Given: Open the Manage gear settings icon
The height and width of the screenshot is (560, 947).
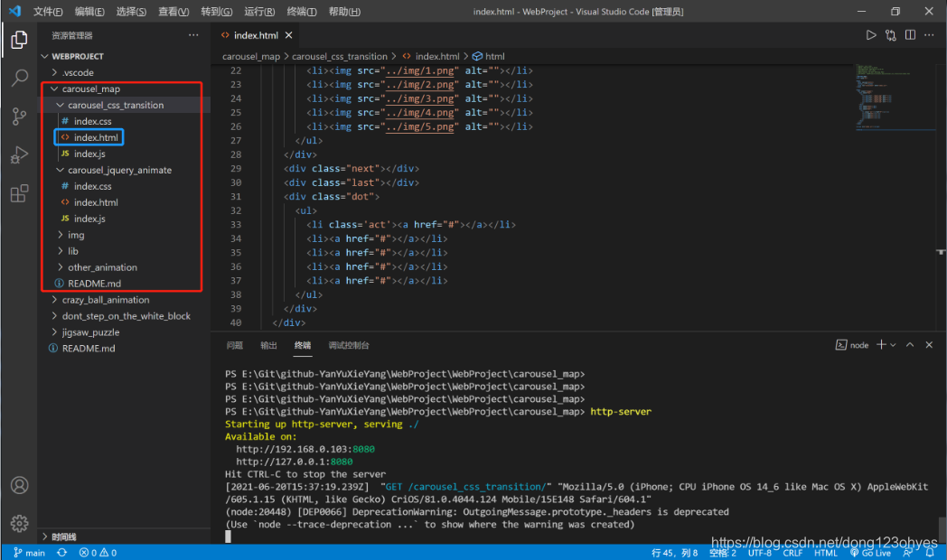Looking at the screenshot, I should (19, 523).
